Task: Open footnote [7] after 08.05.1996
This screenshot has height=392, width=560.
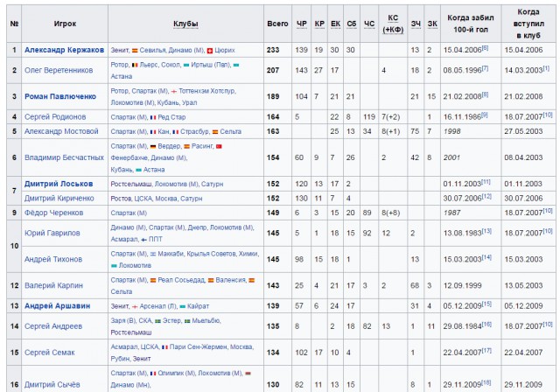Action: click(x=485, y=68)
